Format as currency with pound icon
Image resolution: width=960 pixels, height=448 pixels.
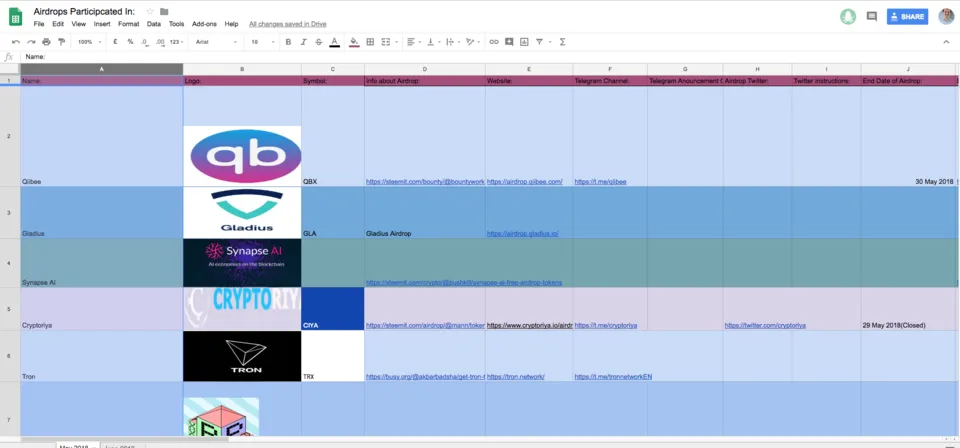coord(115,42)
